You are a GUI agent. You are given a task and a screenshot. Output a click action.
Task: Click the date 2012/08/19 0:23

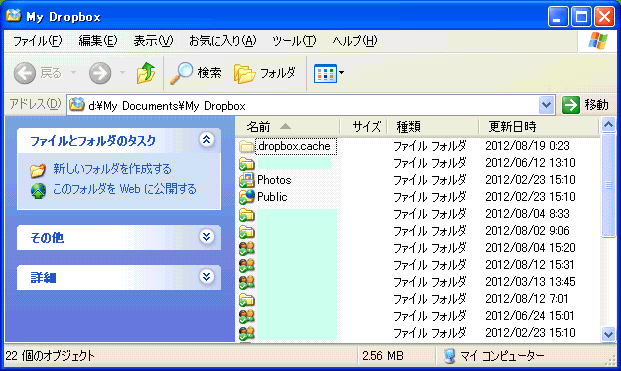(527, 146)
